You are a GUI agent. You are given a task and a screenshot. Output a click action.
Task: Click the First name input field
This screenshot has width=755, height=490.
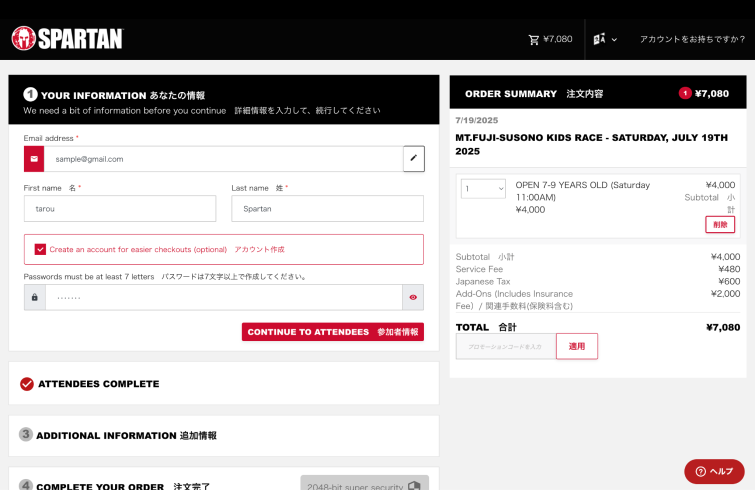click(120, 208)
